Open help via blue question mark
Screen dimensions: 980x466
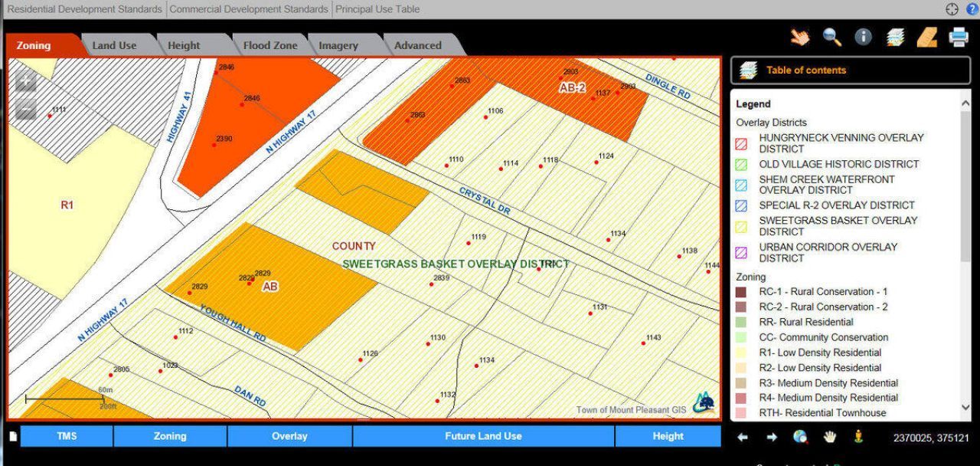(x=972, y=9)
